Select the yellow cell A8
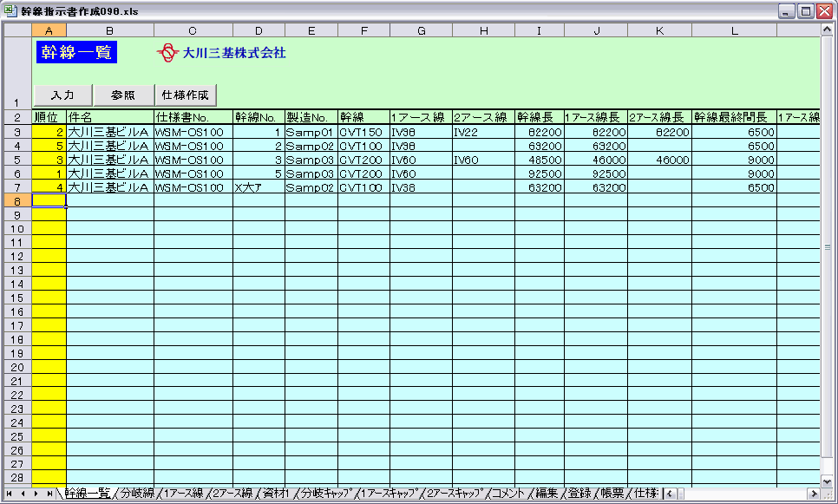Viewport: 838px width, 504px height. (49, 201)
